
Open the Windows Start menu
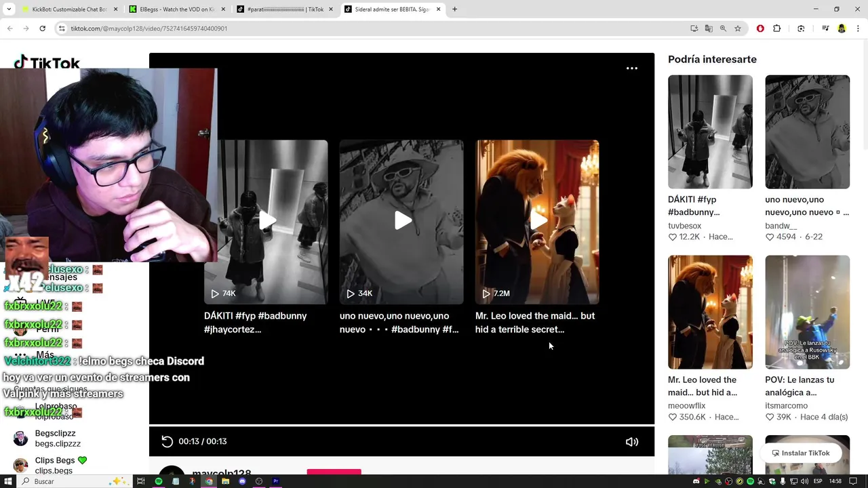[x=8, y=481]
